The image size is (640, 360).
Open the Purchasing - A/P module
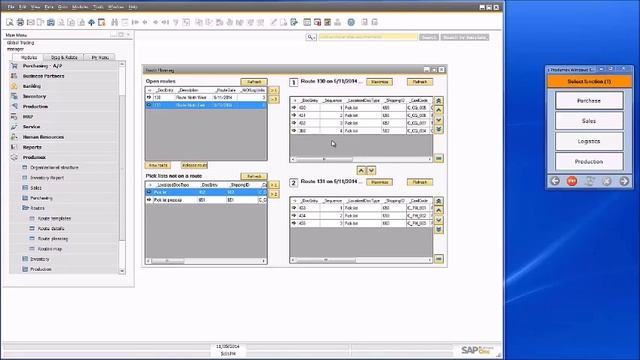click(42, 66)
